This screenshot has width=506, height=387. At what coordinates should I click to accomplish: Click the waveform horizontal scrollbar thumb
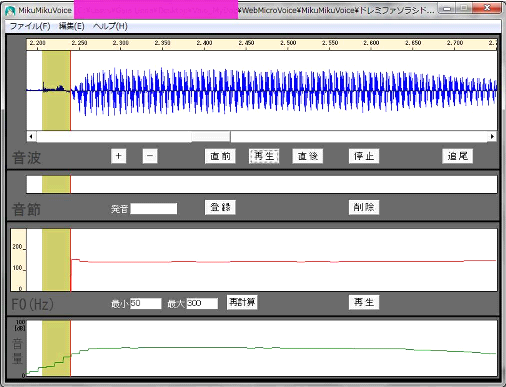tap(211, 136)
